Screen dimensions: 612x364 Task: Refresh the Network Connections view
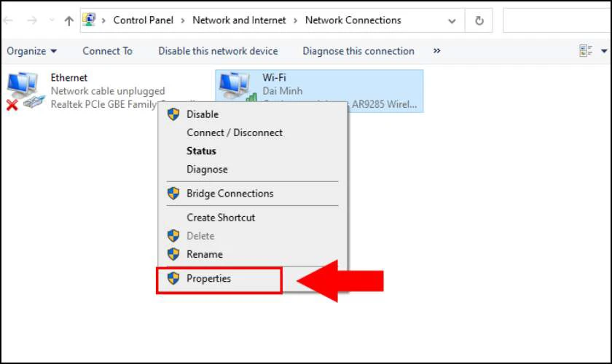pyautogui.click(x=479, y=20)
